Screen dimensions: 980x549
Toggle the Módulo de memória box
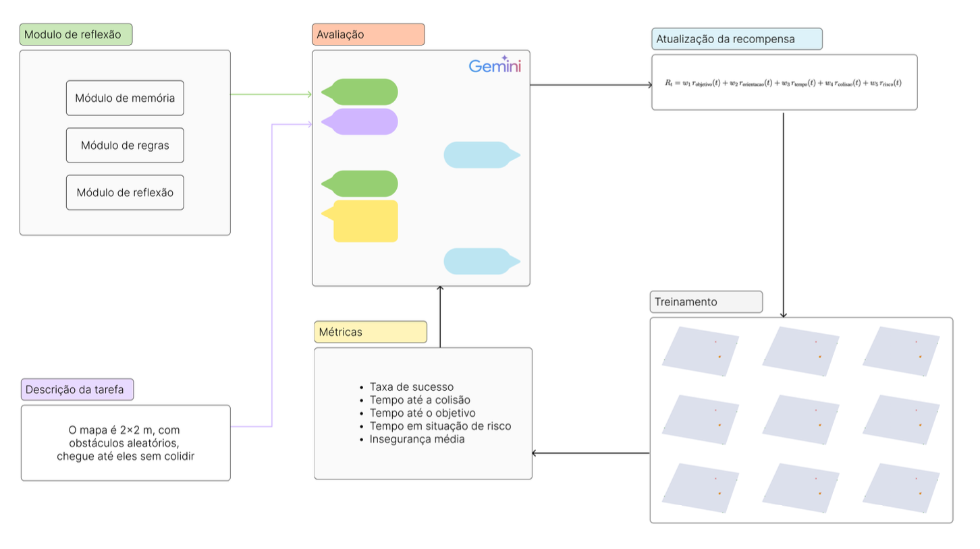point(125,98)
